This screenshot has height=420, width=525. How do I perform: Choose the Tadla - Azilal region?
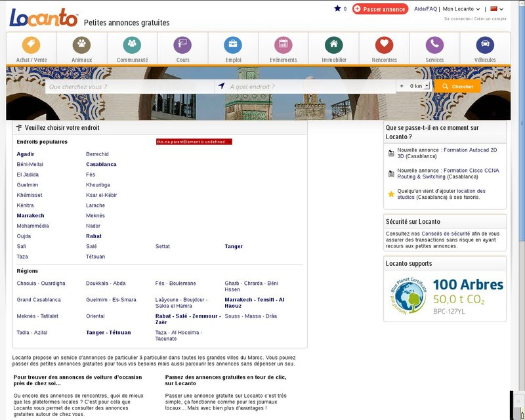click(31, 333)
